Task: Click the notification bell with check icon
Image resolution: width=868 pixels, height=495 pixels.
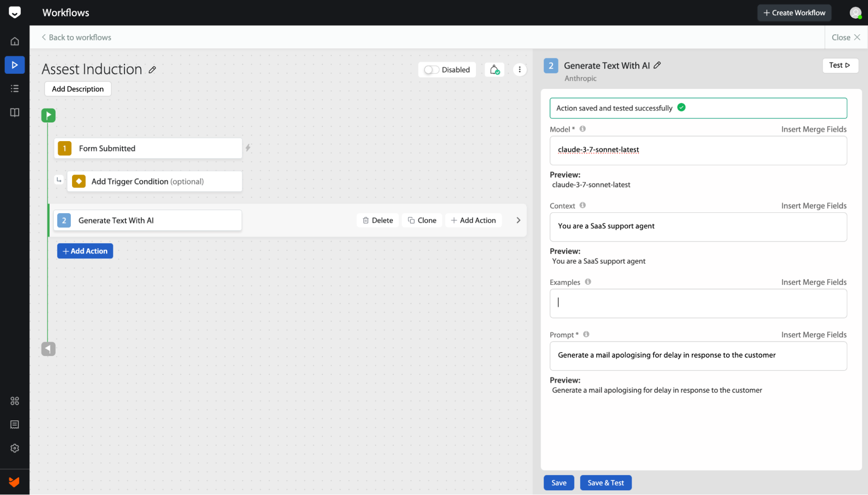Action: (x=495, y=69)
